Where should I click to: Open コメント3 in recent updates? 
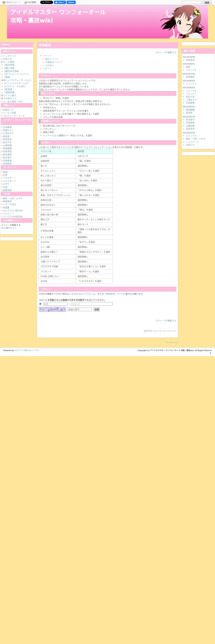pyautogui.click(x=191, y=84)
